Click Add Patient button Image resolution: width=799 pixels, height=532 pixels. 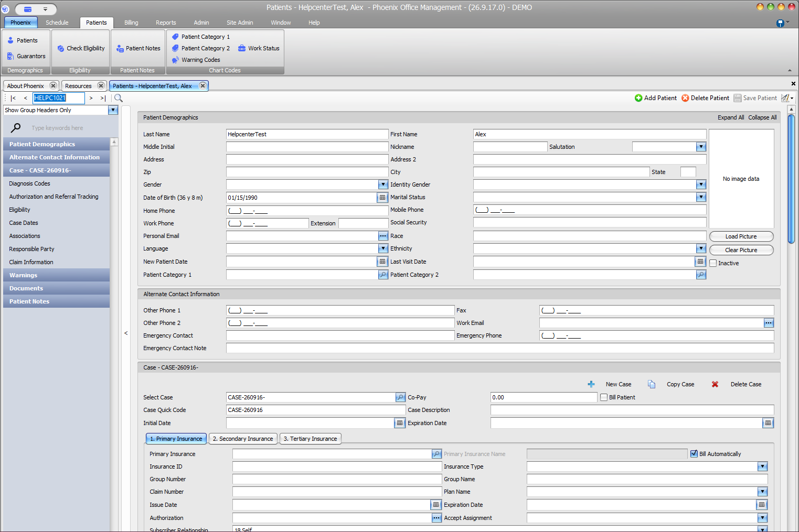click(656, 98)
